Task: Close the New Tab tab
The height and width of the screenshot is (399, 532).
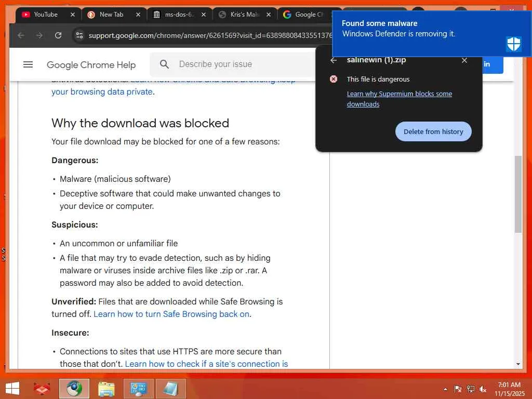Action: coord(138,15)
